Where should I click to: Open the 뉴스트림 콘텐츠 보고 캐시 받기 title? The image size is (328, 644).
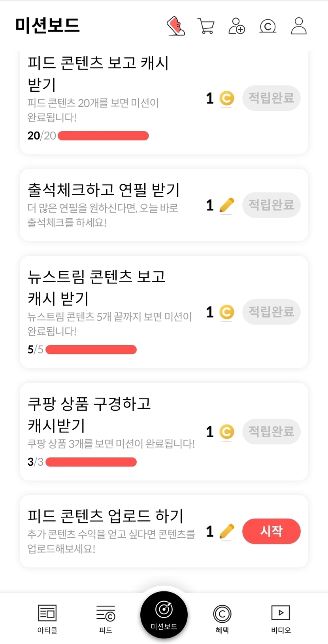point(97,287)
